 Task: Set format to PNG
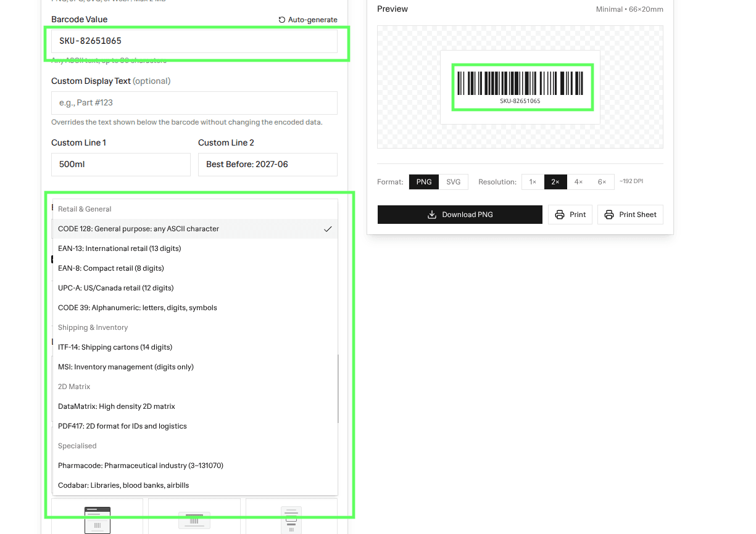424,182
